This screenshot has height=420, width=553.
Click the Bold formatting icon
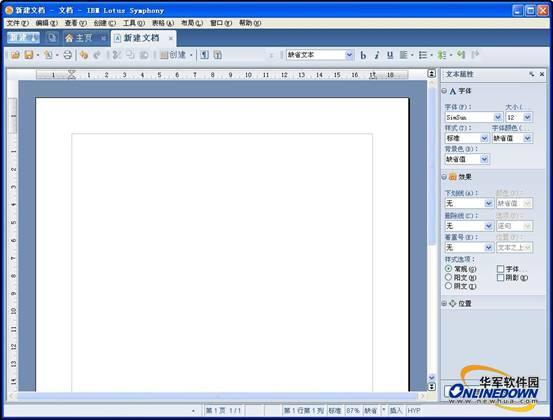click(363, 55)
